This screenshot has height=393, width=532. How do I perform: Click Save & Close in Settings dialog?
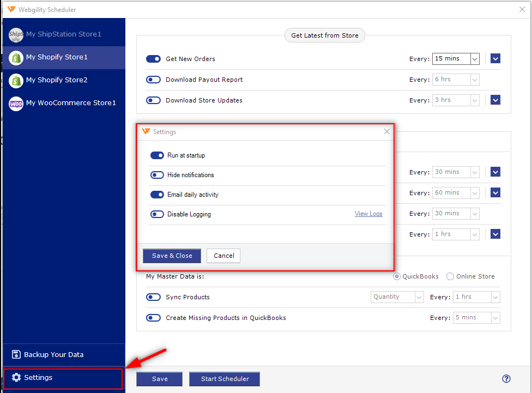coord(172,256)
